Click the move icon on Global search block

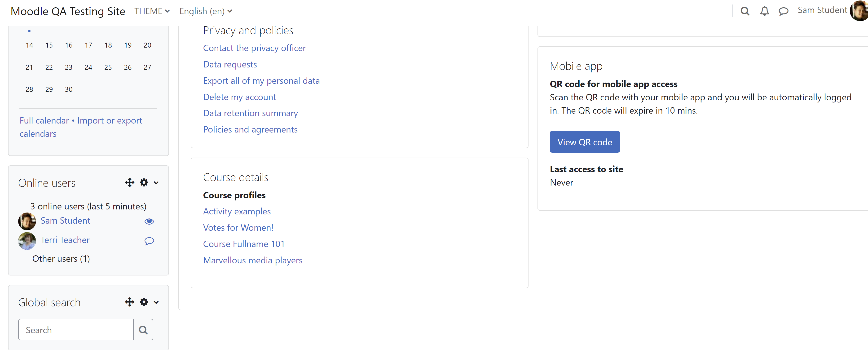pyautogui.click(x=130, y=302)
